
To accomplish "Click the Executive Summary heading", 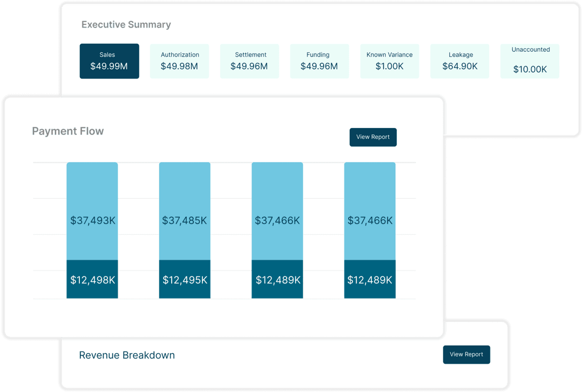I will [x=126, y=25].
